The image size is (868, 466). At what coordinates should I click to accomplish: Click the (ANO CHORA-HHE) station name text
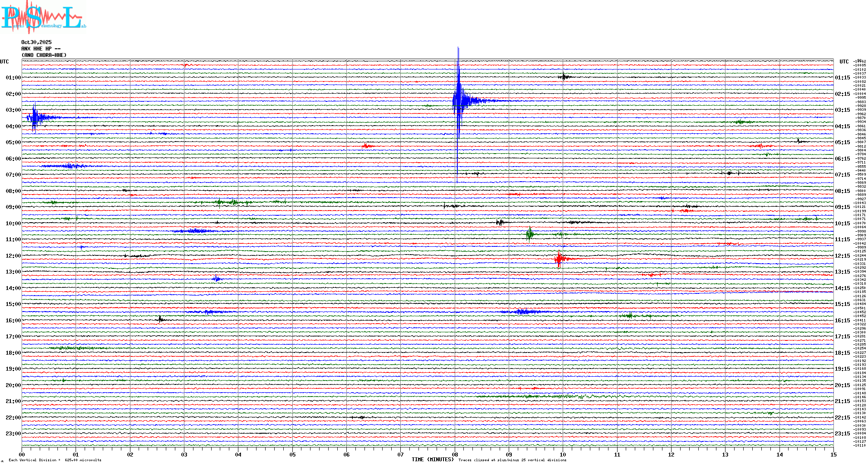tap(44, 55)
